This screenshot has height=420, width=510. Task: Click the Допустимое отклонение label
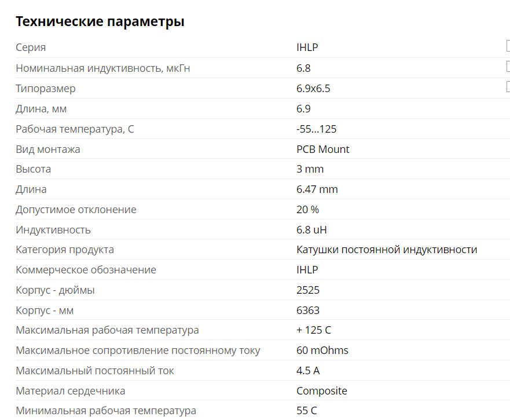pos(76,210)
